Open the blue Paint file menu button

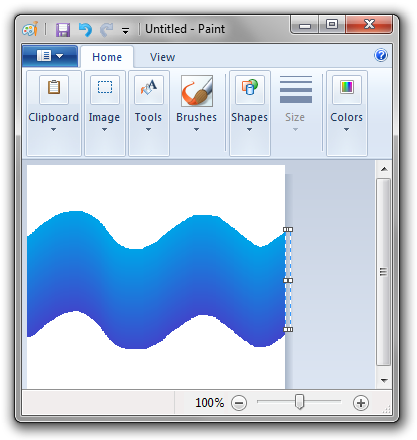tap(50, 56)
